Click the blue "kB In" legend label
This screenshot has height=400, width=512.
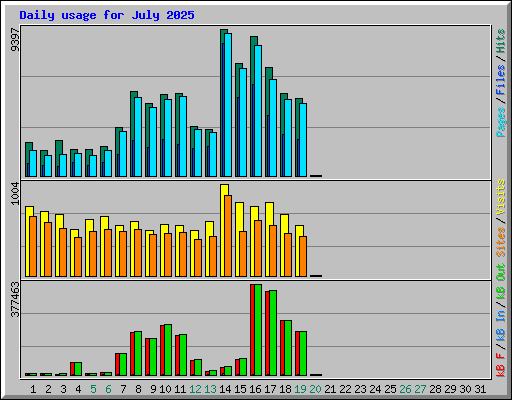[x=501, y=325]
